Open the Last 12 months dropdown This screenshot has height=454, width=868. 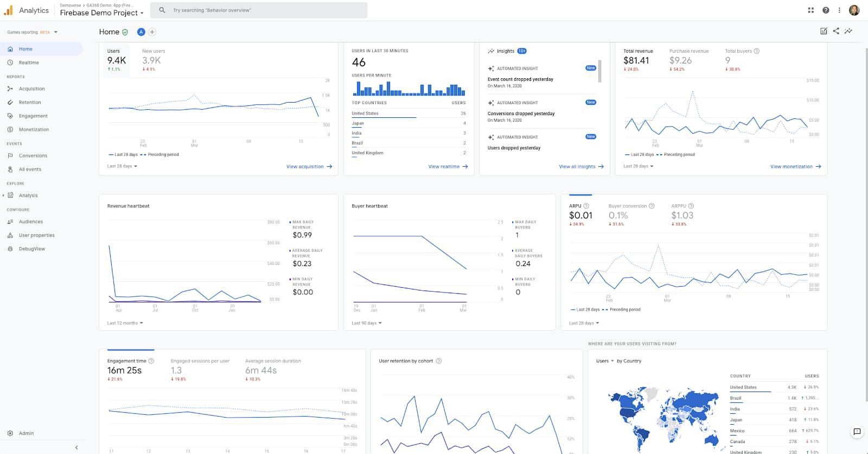click(125, 323)
